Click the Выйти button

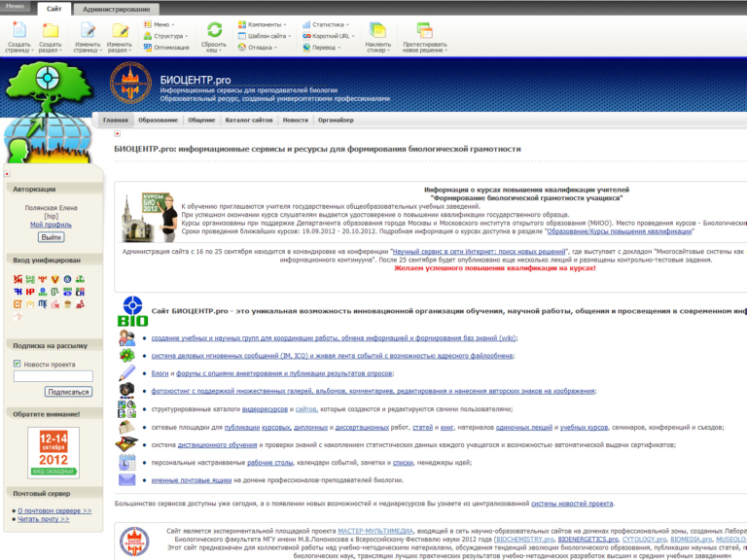[51, 237]
